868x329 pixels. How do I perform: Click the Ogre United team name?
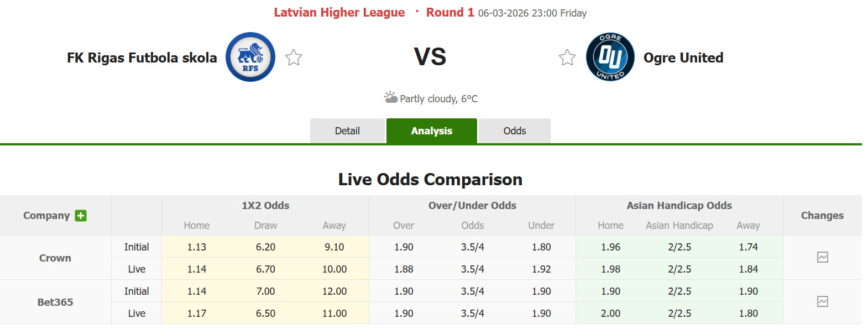click(x=683, y=58)
